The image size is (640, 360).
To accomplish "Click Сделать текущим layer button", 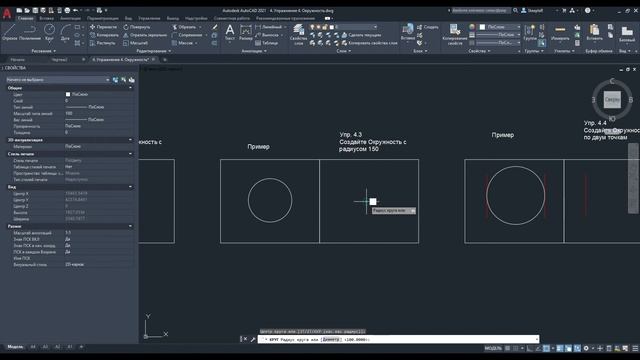I will click(x=361, y=35).
